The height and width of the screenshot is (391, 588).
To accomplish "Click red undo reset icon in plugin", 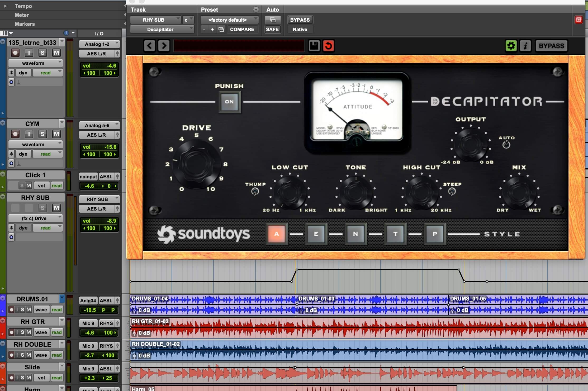I will [328, 46].
